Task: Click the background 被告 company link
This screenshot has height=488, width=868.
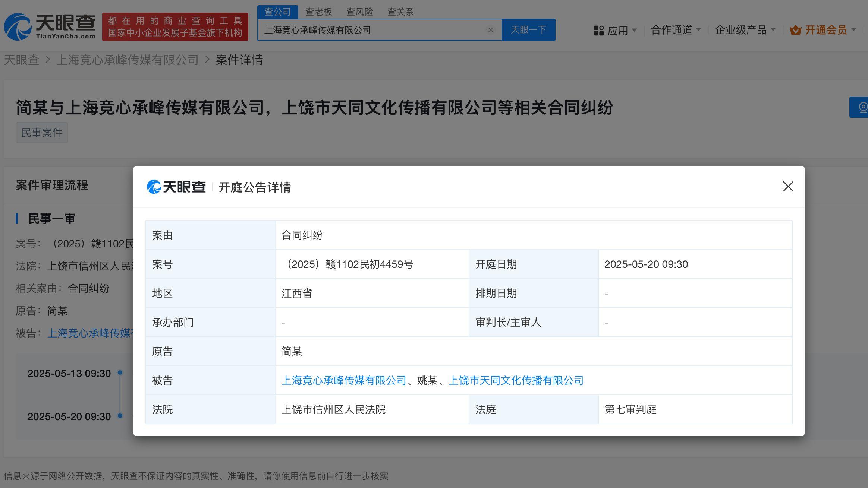Action: click(90, 333)
